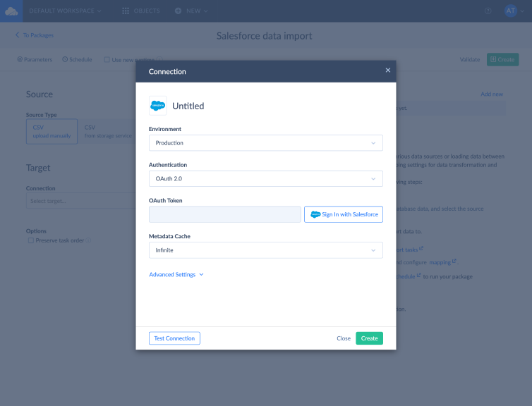Click the Schedule clock icon
Image resolution: width=532 pixels, height=406 pixels.
65,59
